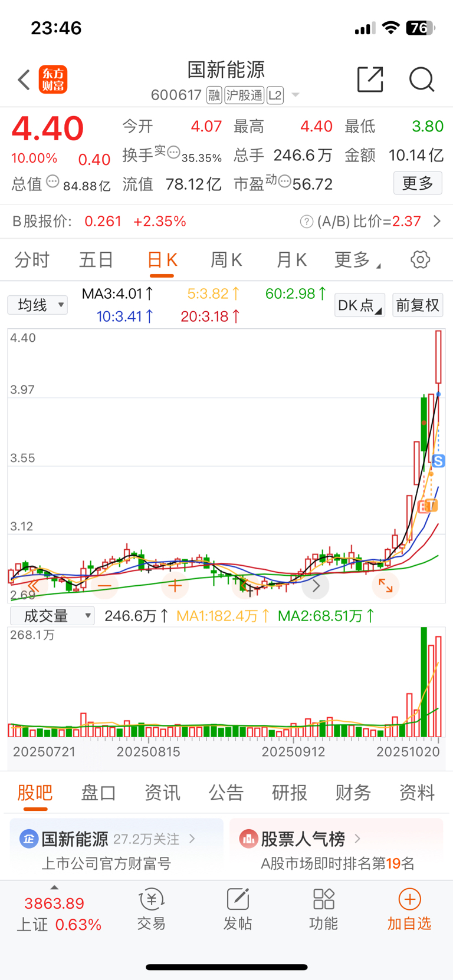Switch to the 资讯 tab
453x980 pixels.
click(x=162, y=793)
